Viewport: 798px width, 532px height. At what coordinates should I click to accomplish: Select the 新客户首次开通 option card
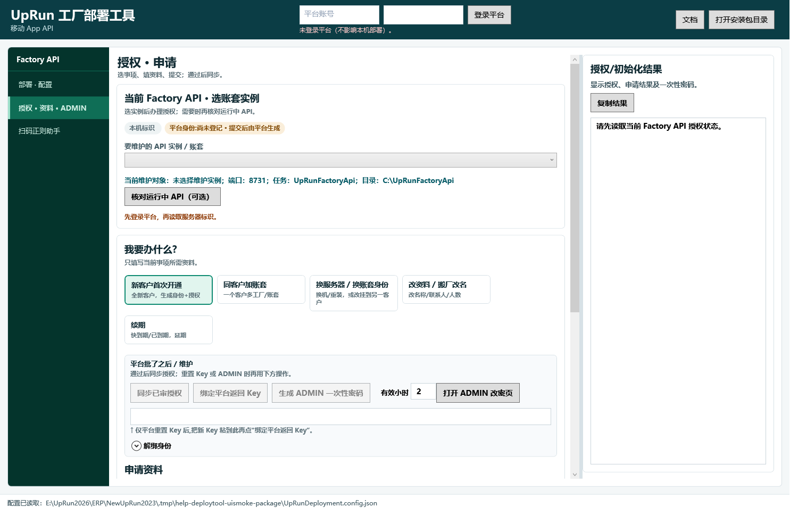pos(169,290)
